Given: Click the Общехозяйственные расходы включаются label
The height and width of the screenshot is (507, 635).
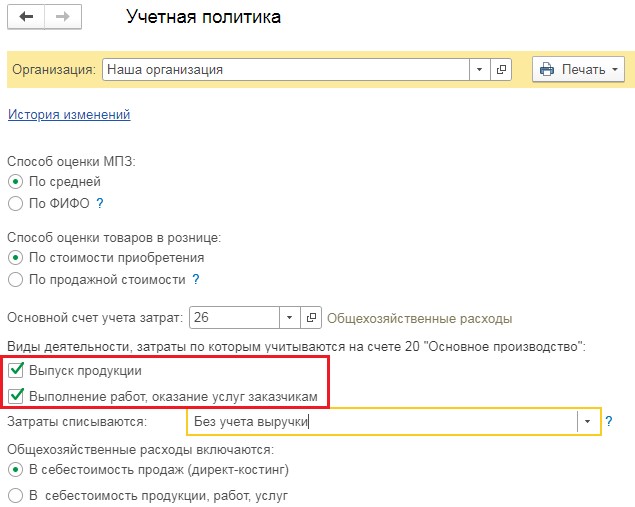Looking at the screenshot, I should pyautogui.click(x=141, y=449).
